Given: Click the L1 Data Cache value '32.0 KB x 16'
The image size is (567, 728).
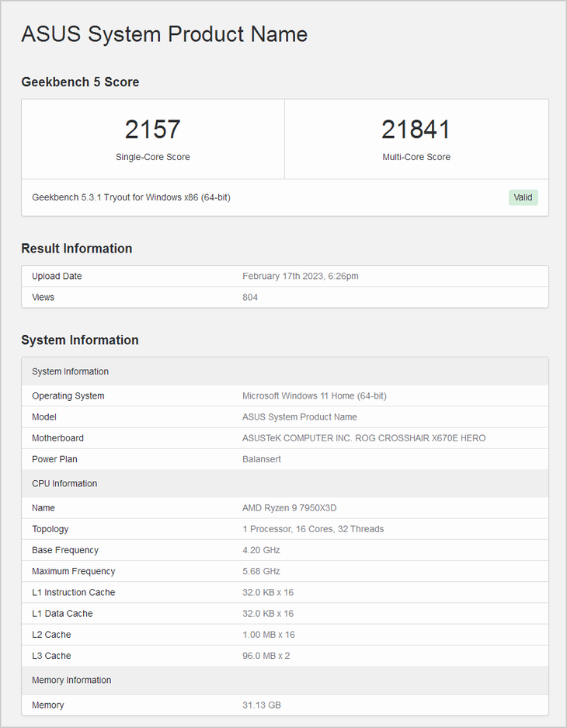Looking at the screenshot, I should click(x=268, y=614).
